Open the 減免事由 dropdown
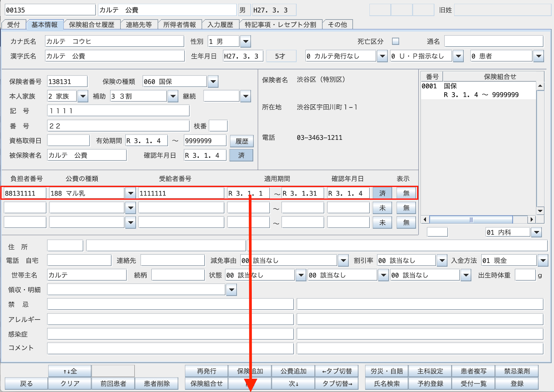 (x=343, y=260)
